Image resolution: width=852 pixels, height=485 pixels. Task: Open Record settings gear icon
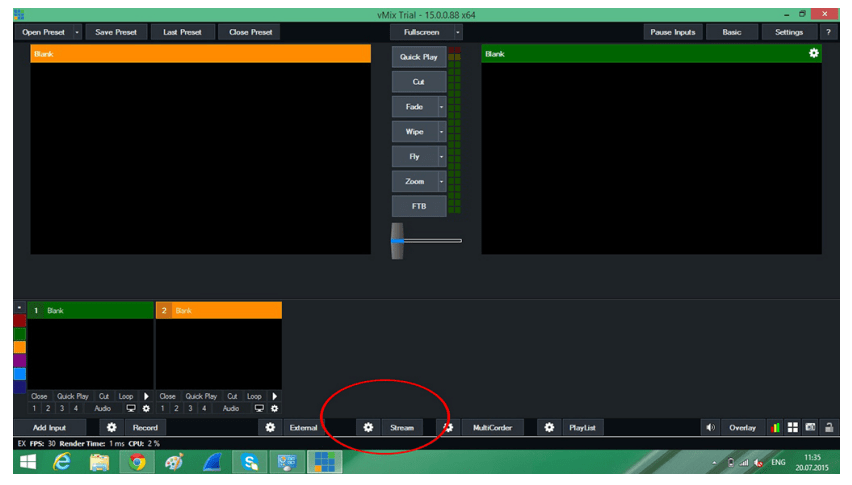click(111, 427)
